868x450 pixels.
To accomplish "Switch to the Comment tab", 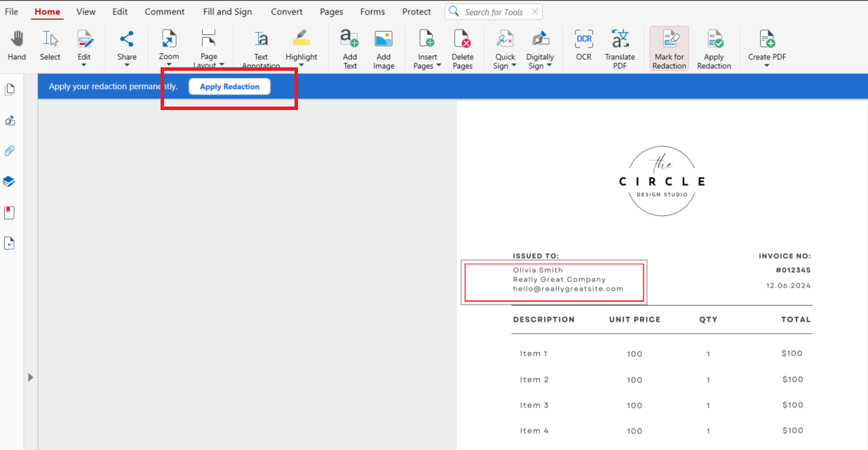I will point(165,11).
